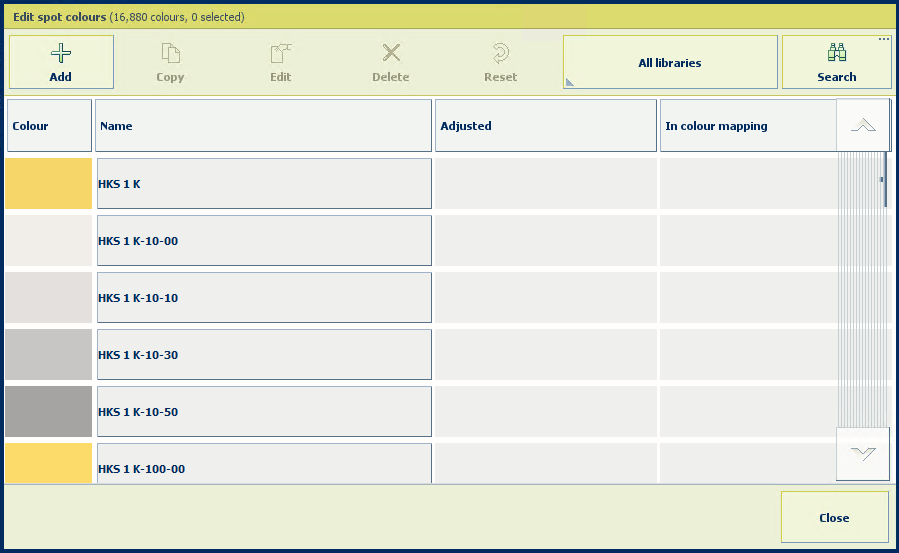Click the Delete X icon
This screenshot has height=553, width=899.
click(391, 54)
